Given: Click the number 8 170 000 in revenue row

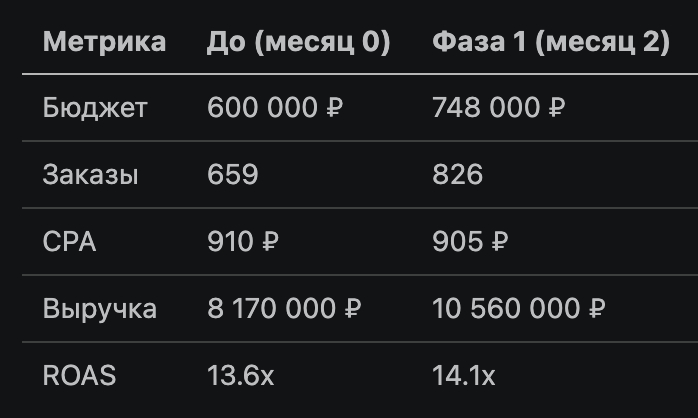Looking at the screenshot, I should pyautogui.click(x=270, y=309).
